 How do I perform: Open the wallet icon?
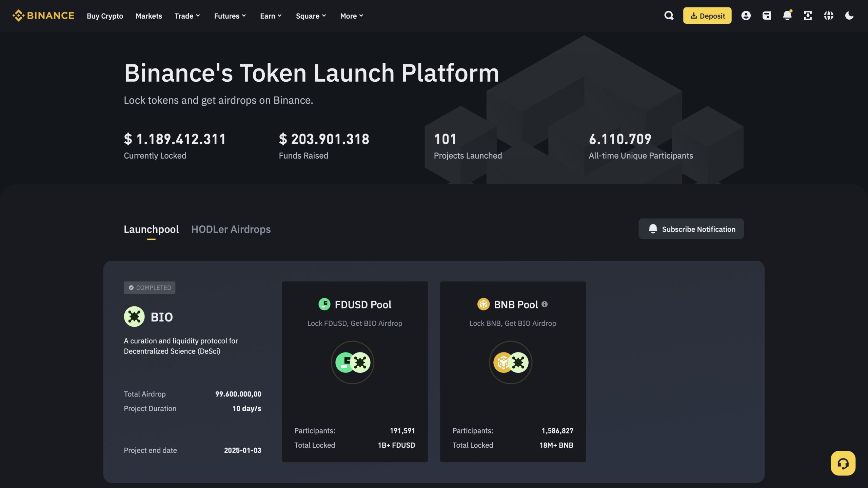coord(767,16)
